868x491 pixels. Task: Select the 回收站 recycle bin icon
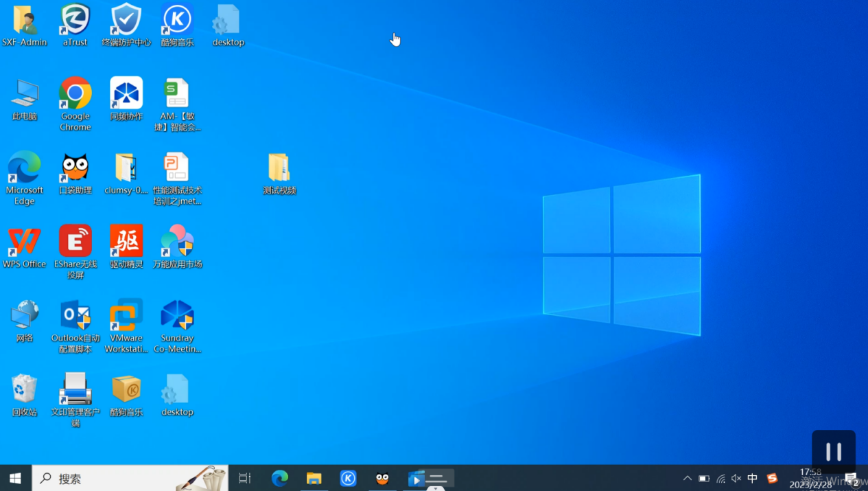tap(24, 389)
